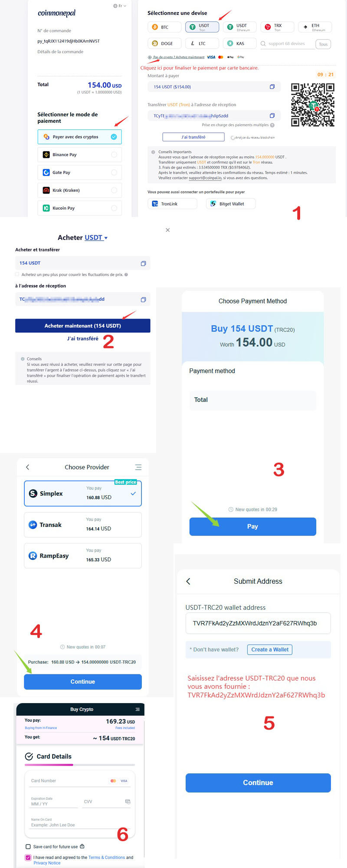Scan the payment QR code
Image resolution: width=347 pixels, height=868 pixels.
[313, 105]
